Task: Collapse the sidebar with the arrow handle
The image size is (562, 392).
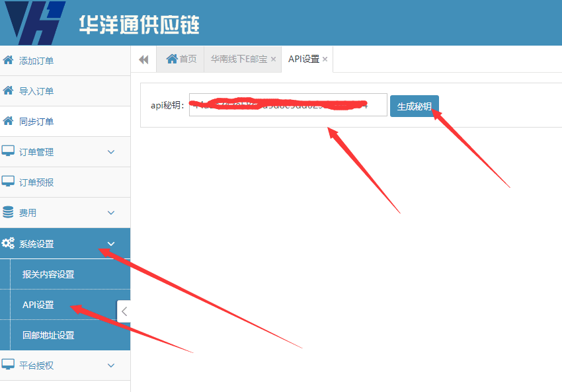Action: [x=124, y=311]
